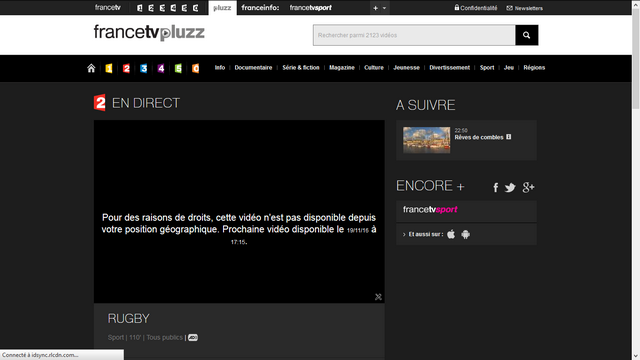Open the Divertissement category
This screenshot has height=360, width=640.
[449, 68]
